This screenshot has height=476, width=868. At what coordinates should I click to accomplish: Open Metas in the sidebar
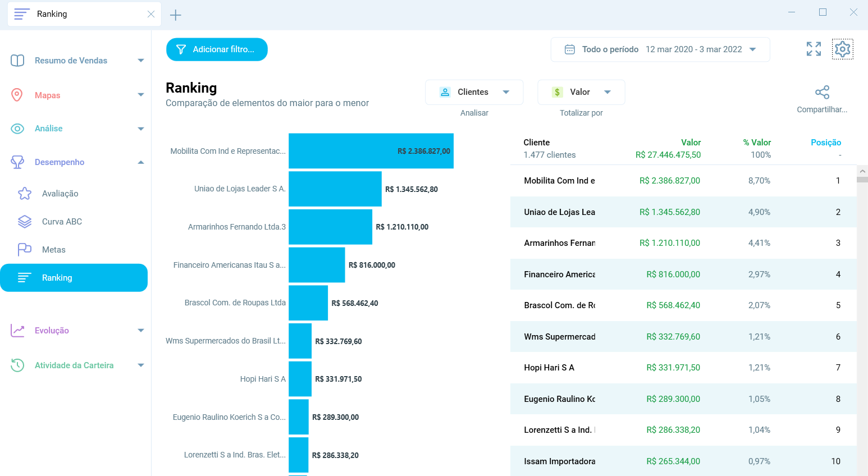tap(54, 250)
